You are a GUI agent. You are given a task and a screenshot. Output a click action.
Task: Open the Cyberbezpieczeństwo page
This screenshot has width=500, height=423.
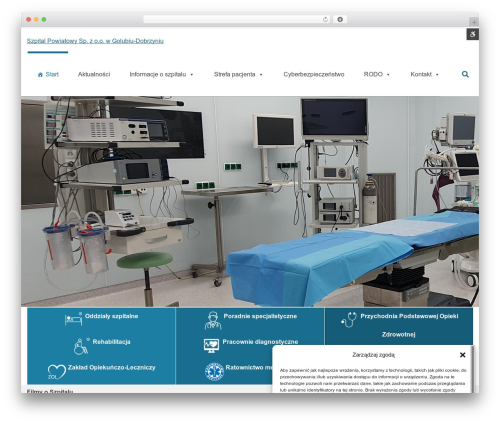(314, 74)
